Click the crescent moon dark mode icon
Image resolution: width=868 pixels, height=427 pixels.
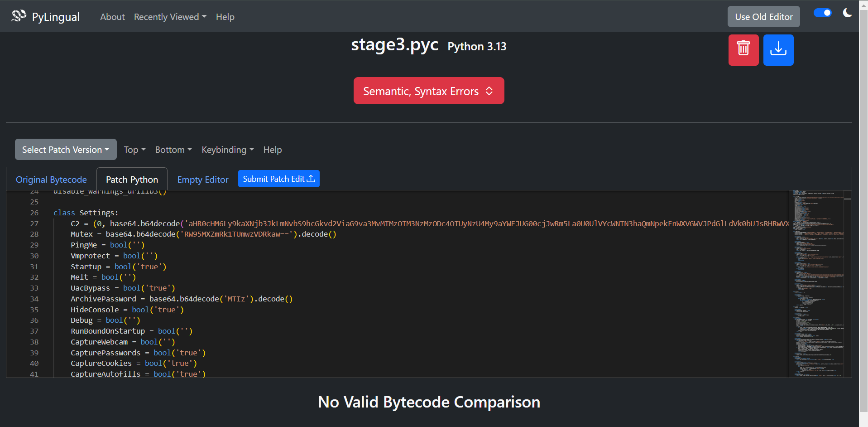click(x=847, y=13)
